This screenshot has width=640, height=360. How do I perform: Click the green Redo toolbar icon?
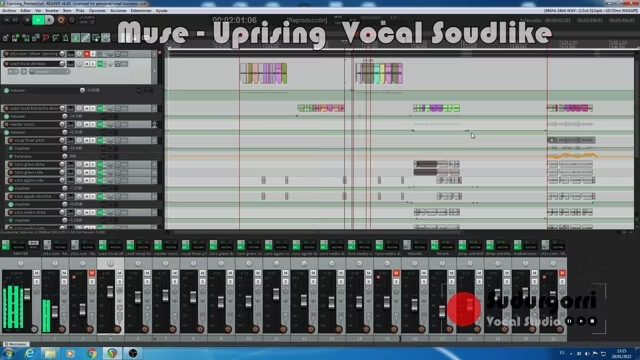pos(55,38)
